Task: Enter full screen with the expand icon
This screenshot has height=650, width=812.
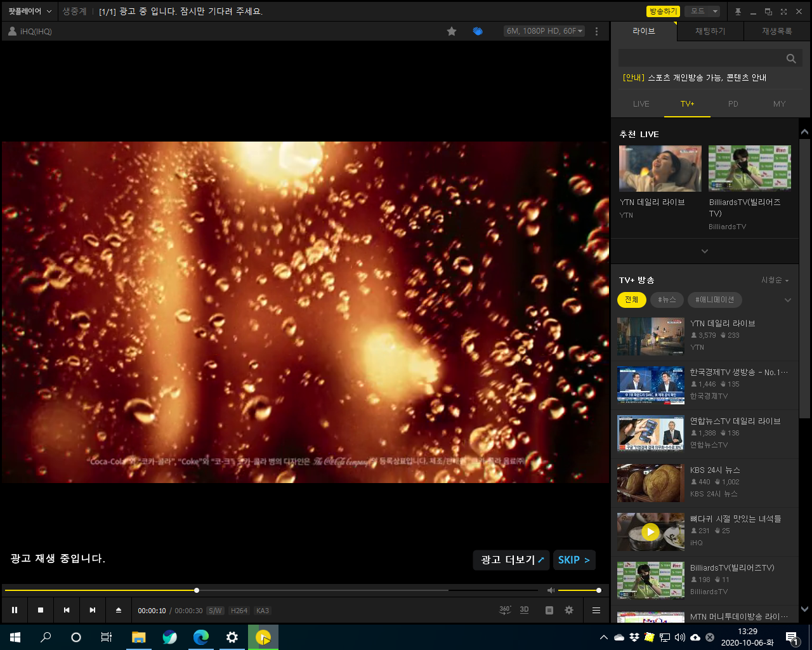Action: click(x=783, y=11)
